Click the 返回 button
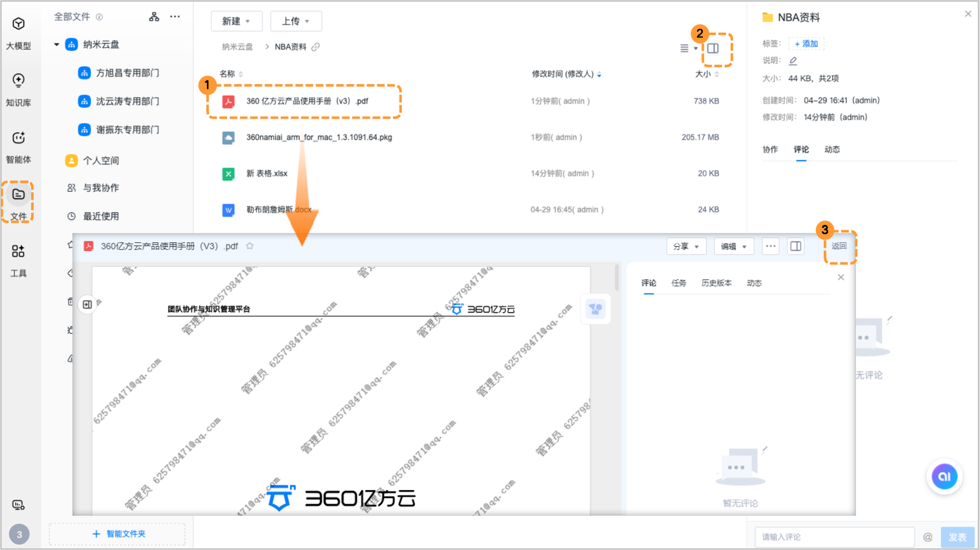980x550 pixels. pyautogui.click(x=839, y=246)
